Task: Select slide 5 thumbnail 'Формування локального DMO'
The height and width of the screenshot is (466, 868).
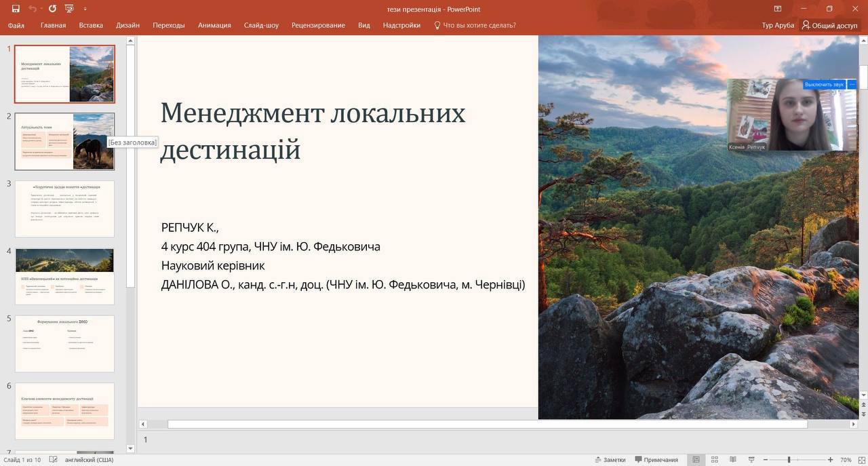Action: 64,343
